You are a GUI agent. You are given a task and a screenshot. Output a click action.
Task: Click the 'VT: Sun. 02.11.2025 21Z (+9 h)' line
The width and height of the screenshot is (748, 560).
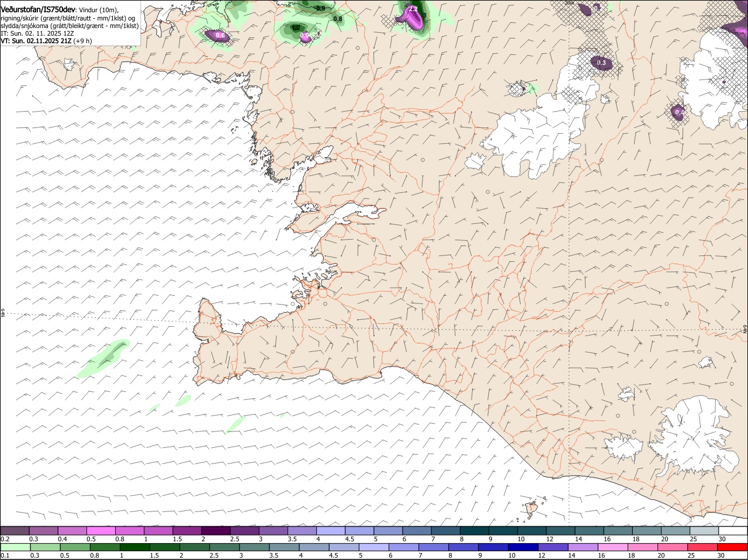[x=46, y=41]
